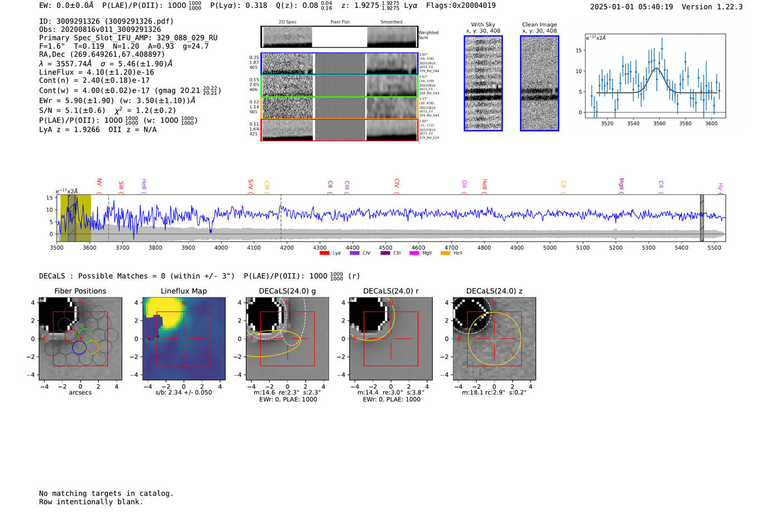Click the P(Lyα): 0.318 header value
Viewport: 782px width, 532px height.
pos(239,6)
